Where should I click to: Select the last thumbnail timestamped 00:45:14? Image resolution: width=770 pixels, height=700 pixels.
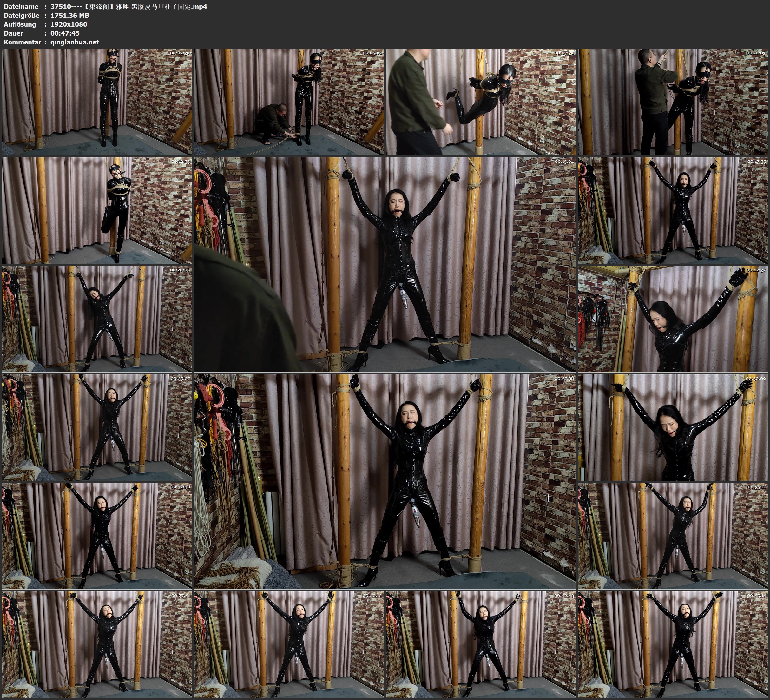(673, 644)
